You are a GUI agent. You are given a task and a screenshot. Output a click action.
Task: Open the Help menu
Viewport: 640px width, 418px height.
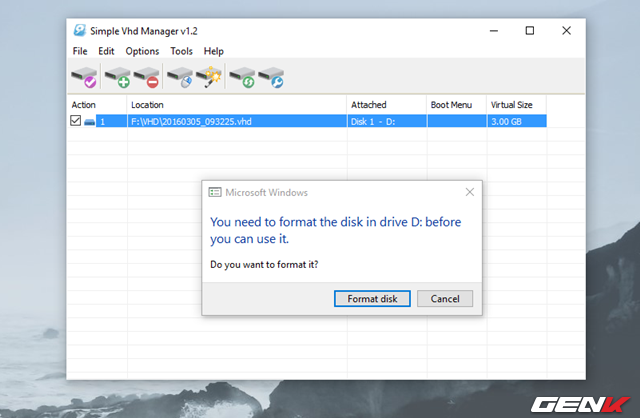(x=214, y=51)
